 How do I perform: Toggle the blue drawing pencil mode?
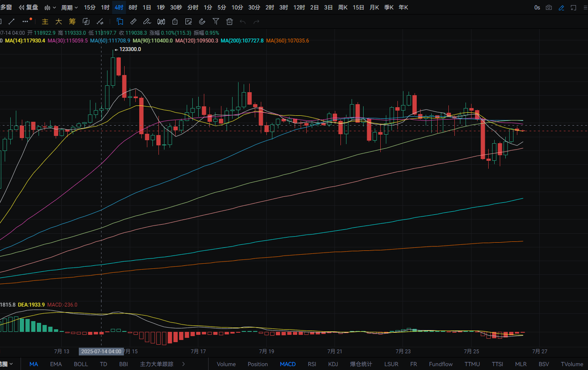(561, 8)
